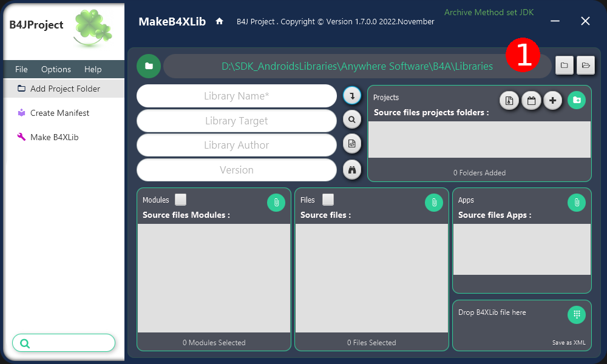607x364 pixels.
Task: Click the plus icon in Projects panel
Action: click(553, 101)
